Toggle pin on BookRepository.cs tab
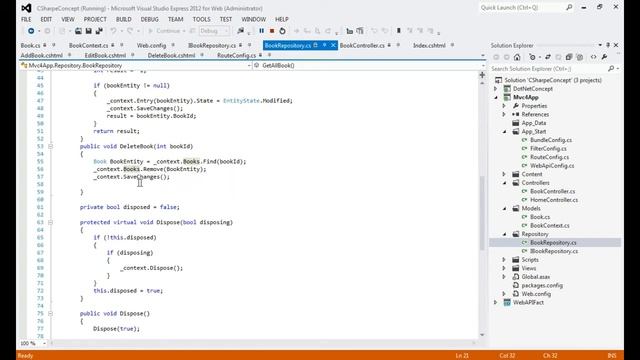 (x=324, y=45)
